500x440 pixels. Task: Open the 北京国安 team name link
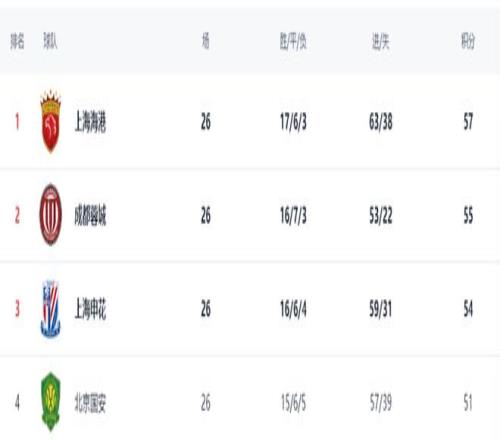tap(90, 403)
